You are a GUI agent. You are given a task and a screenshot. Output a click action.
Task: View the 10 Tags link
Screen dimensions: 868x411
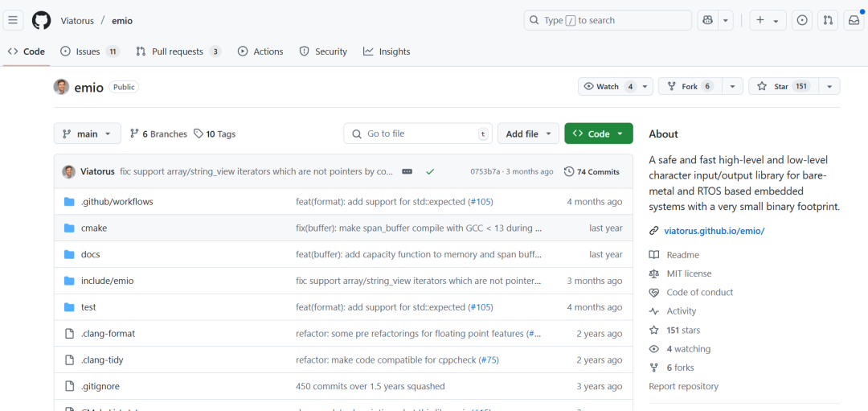pyautogui.click(x=215, y=134)
